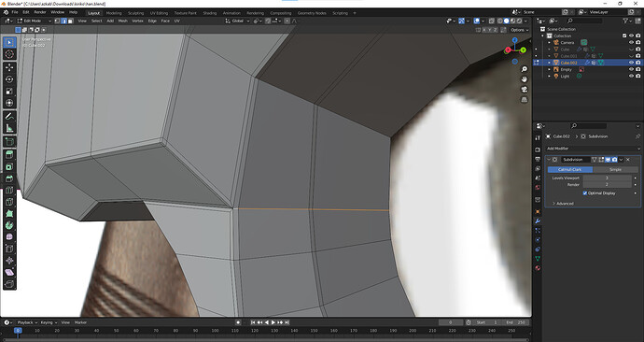
Task: Select the Rip Region tool
Action: click(x=9, y=284)
